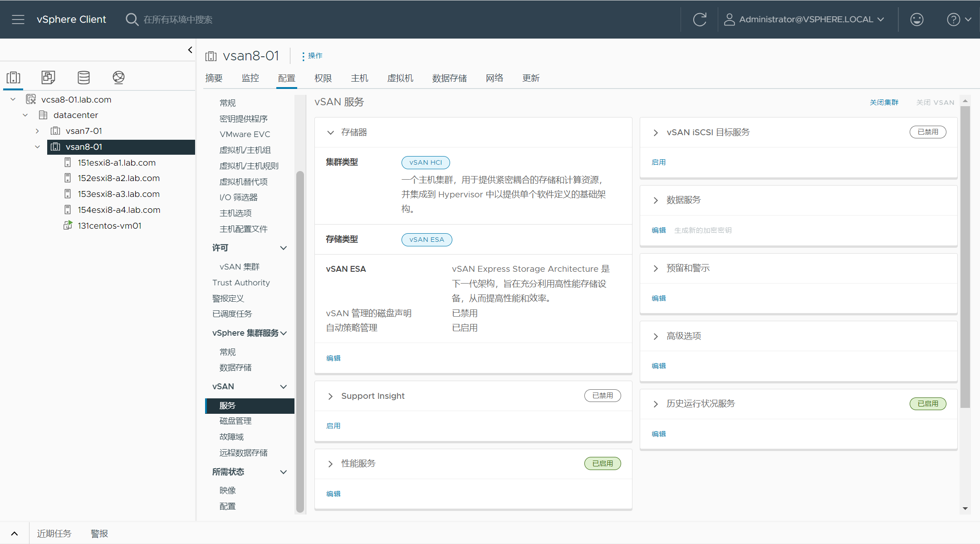Image resolution: width=980 pixels, height=544 pixels.
Task: Expand the vsan7-01 cluster node
Action: pyautogui.click(x=37, y=131)
